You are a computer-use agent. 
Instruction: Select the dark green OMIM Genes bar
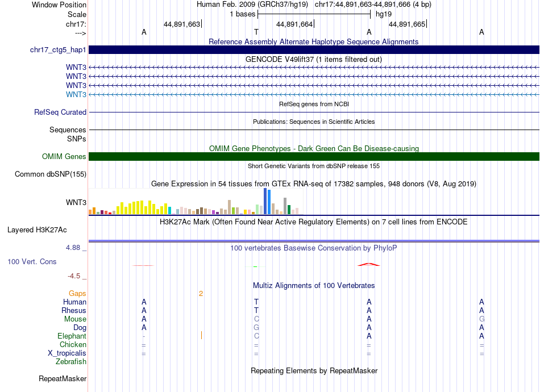point(314,157)
